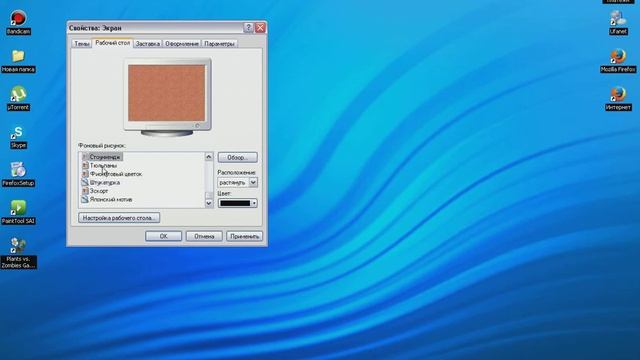Click the help question mark button
This screenshot has width=640, height=360.
(x=248, y=28)
